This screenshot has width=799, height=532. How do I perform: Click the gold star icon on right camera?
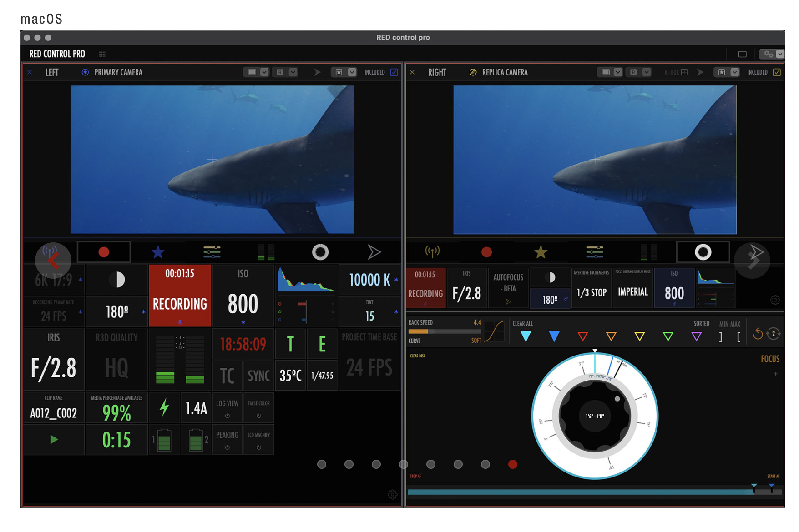point(541,252)
